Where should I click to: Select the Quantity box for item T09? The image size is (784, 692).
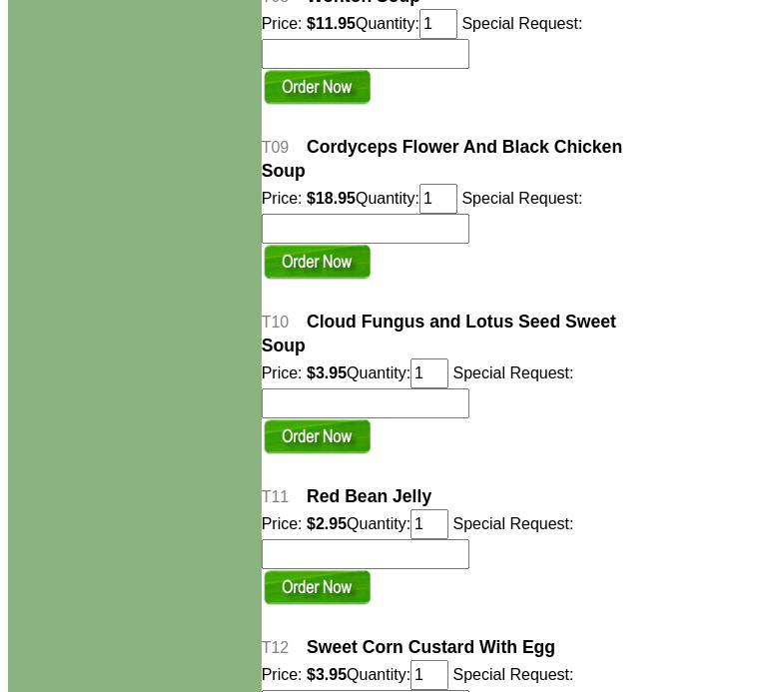tap(437, 199)
